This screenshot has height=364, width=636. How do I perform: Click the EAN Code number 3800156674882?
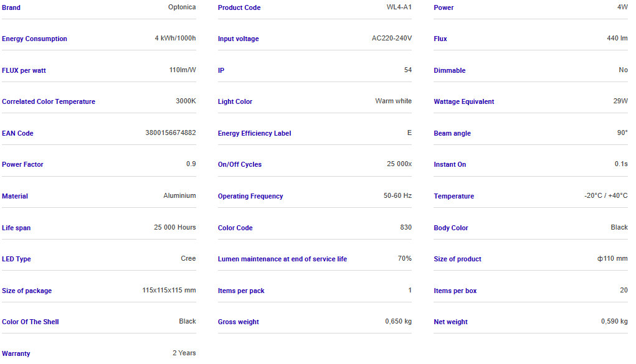coord(170,133)
